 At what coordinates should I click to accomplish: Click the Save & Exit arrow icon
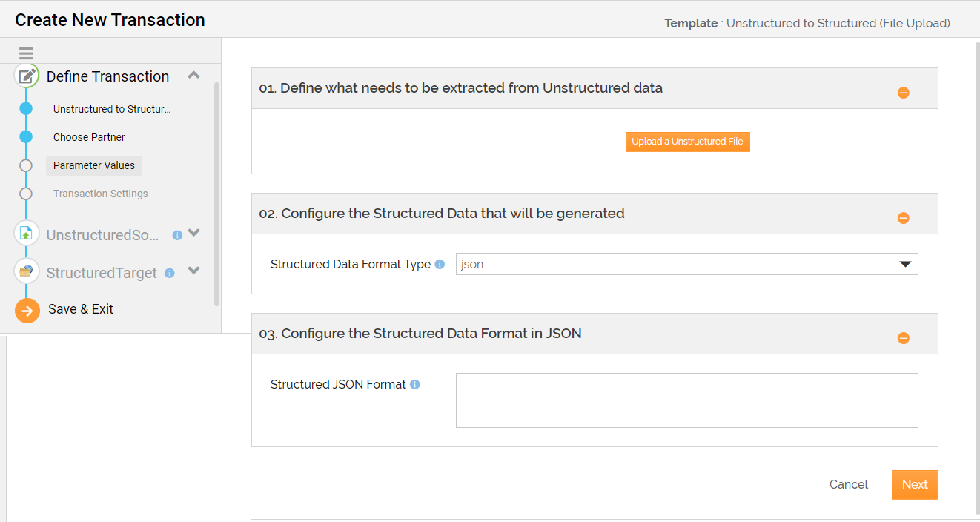(x=27, y=311)
